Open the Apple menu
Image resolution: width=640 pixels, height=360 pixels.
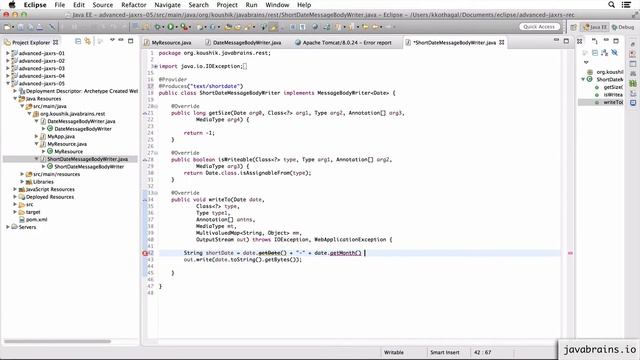pyautogui.click(x=12, y=5)
